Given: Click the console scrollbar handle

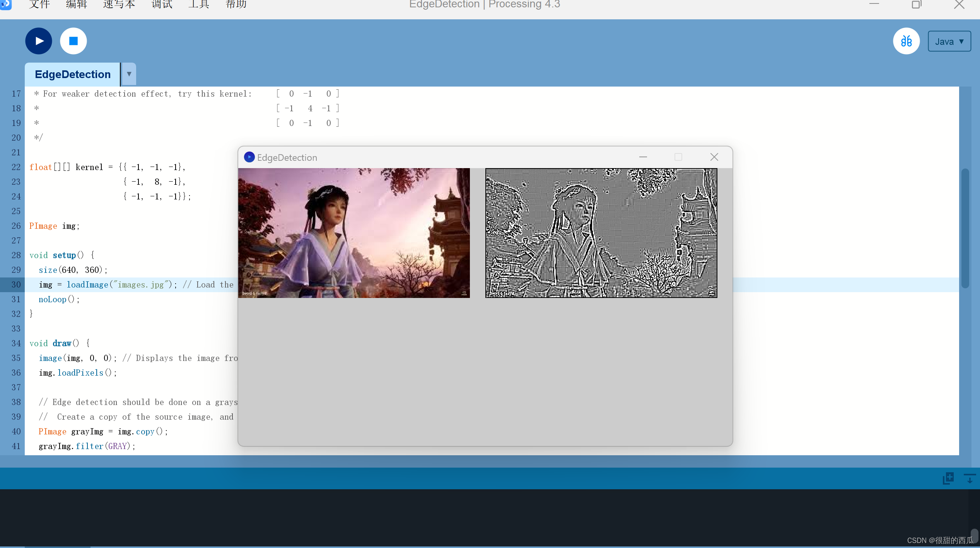Looking at the screenshot, I should pyautogui.click(x=974, y=536).
